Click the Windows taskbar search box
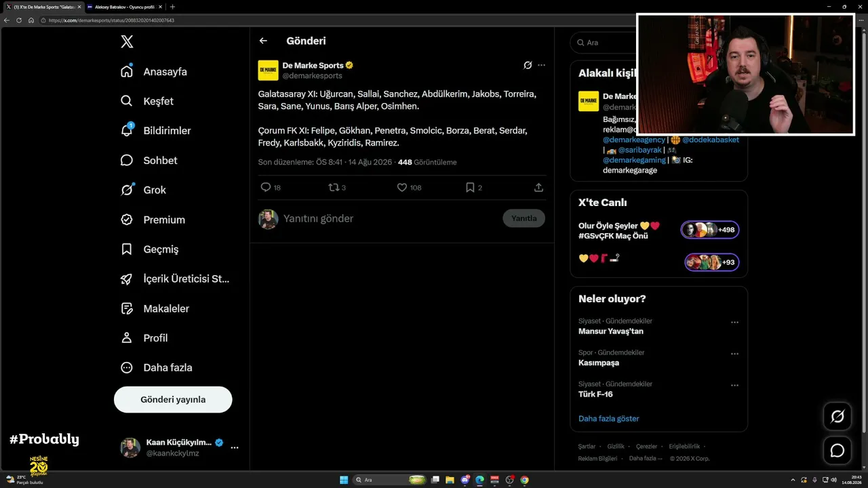868x488 pixels. coord(390,480)
